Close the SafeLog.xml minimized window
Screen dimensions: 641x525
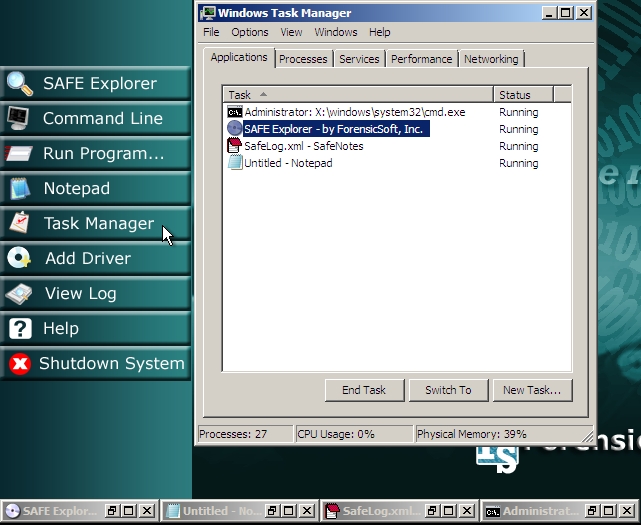coord(467,511)
